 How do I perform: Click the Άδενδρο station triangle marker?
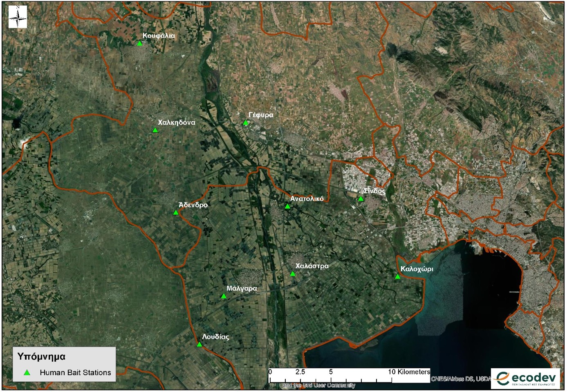176,212
